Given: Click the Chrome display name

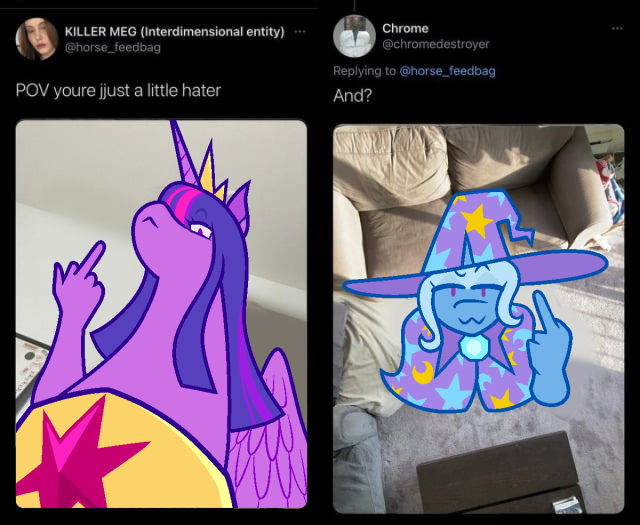Looking at the screenshot, I should [x=405, y=28].
